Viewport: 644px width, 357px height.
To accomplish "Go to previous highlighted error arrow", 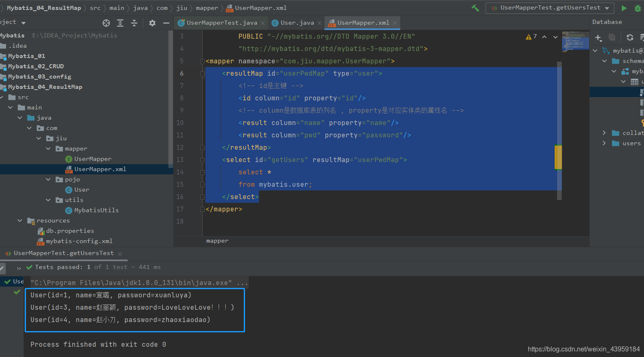I will 544,37.
